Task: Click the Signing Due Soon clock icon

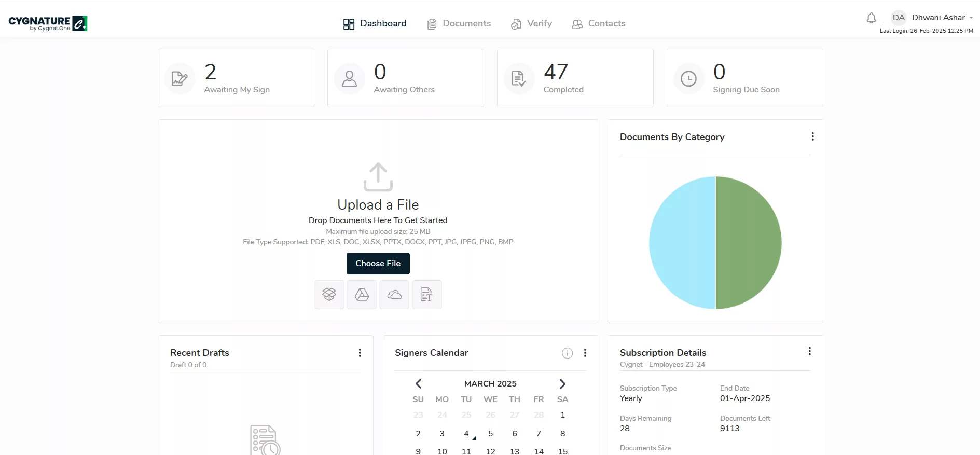Action: [688, 79]
